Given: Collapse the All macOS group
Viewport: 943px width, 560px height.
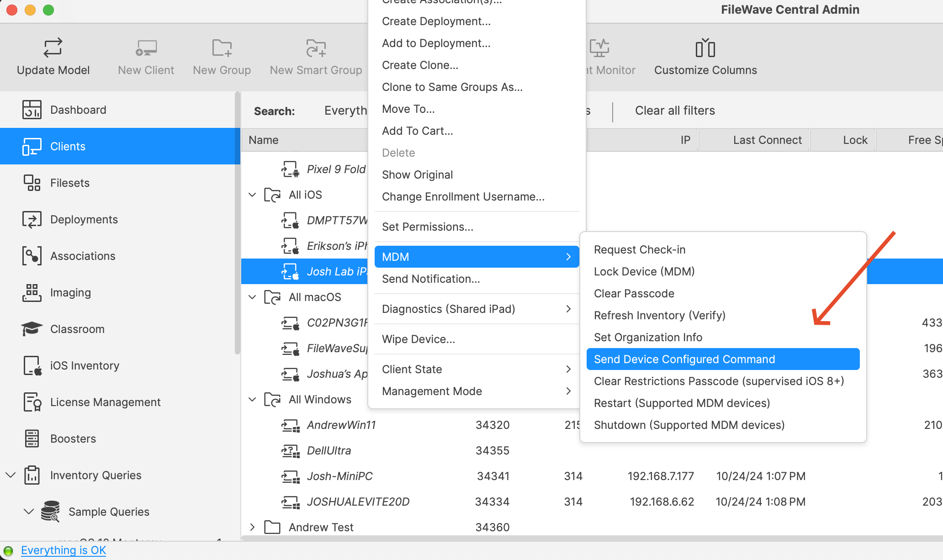Looking at the screenshot, I should pyautogui.click(x=252, y=297).
